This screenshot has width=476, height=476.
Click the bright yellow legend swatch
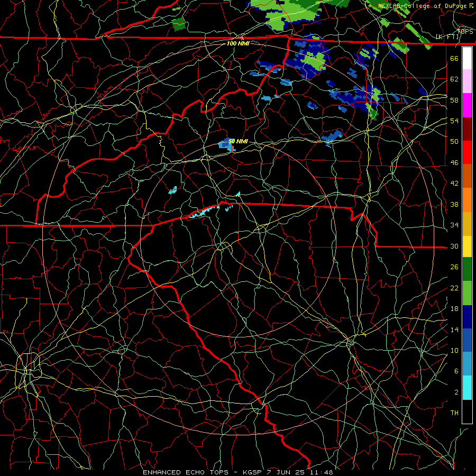coord(467,246)
